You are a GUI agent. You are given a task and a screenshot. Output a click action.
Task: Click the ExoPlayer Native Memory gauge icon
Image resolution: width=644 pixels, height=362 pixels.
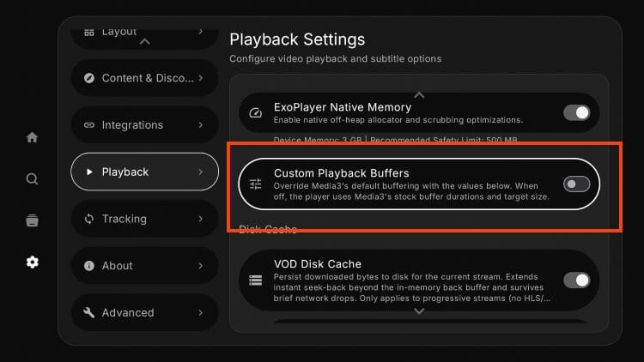(256, 113)
